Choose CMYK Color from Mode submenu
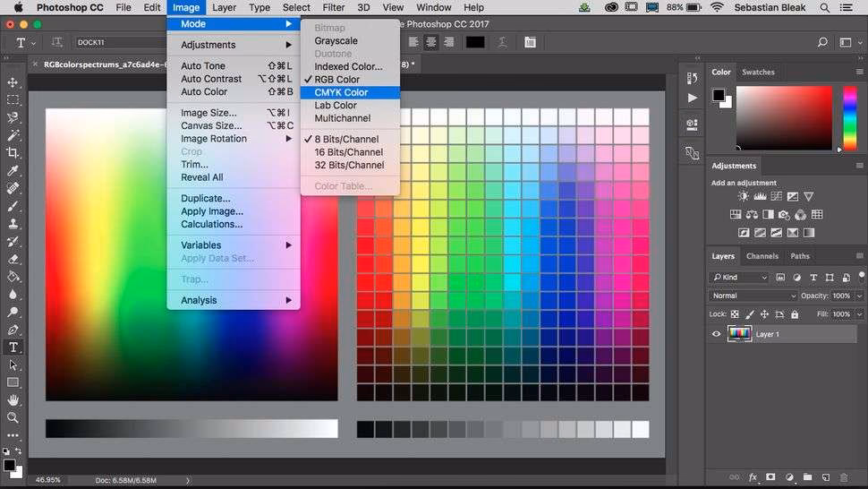The width and height of the screenshot is (868, 489). coord(341,92)
